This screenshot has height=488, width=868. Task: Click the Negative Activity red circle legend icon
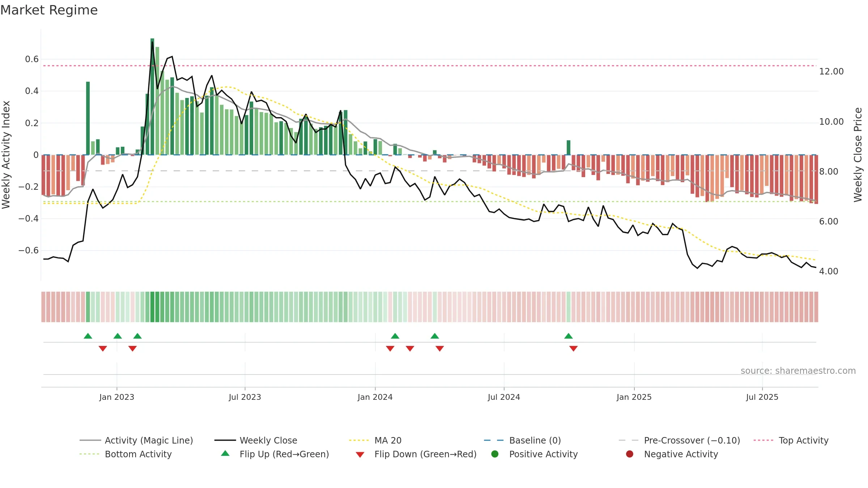click(630, 454)
